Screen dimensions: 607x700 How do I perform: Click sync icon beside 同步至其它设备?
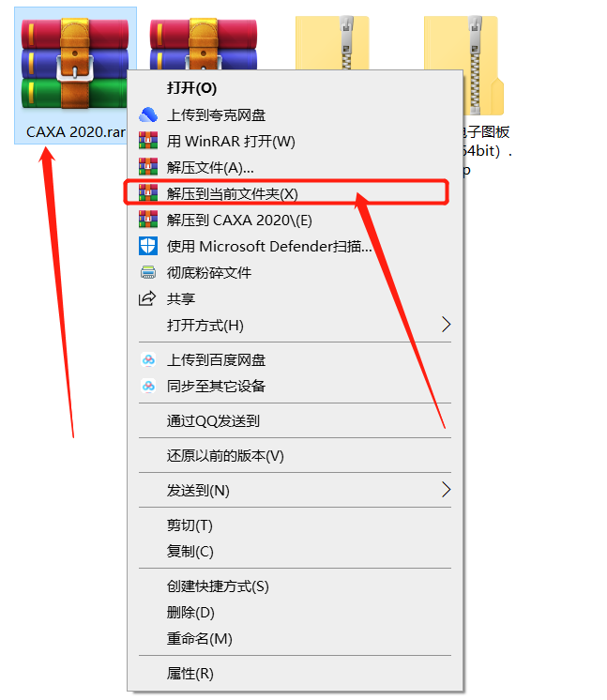[148, 386]
